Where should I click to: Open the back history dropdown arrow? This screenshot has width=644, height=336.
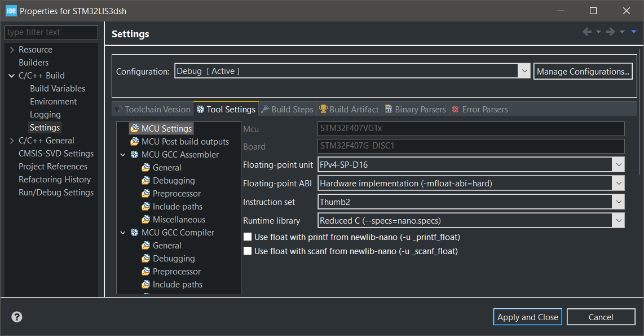coord(598,32)
